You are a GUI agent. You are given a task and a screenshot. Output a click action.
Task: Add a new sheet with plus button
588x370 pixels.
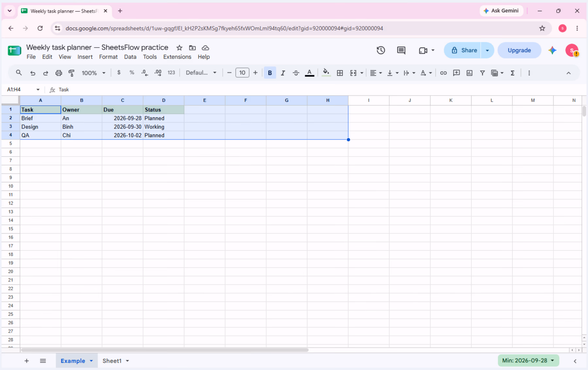tap(26, 361)
